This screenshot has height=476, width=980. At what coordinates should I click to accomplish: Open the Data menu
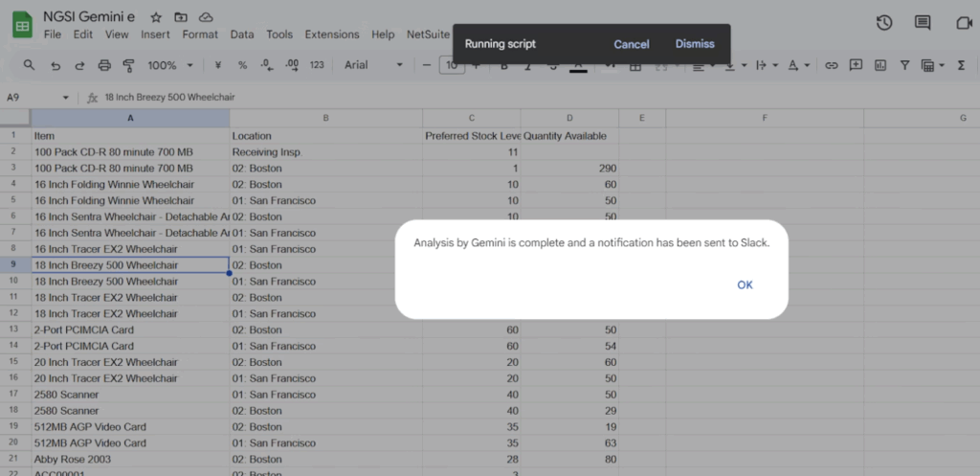242,34
